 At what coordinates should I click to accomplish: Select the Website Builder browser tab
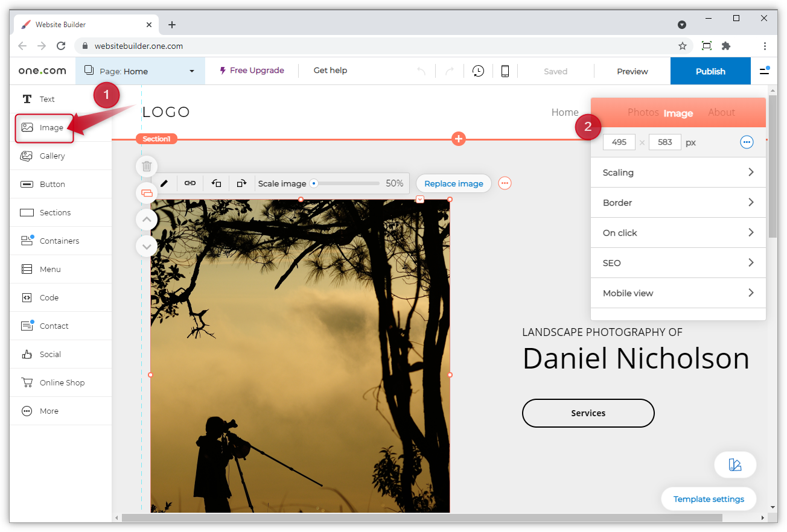[x=86, y=25]
